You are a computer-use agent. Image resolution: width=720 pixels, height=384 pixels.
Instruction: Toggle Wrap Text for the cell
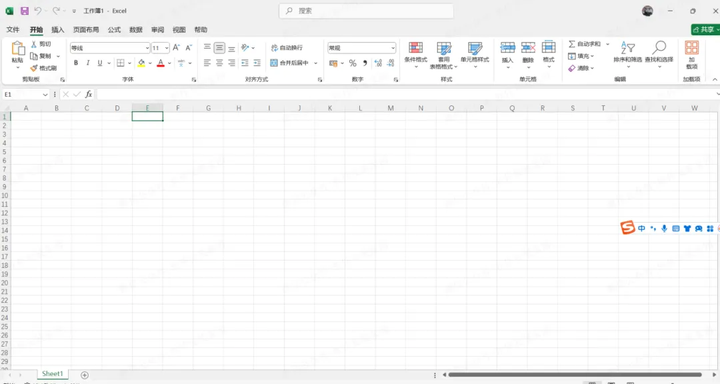coord(287,48)
